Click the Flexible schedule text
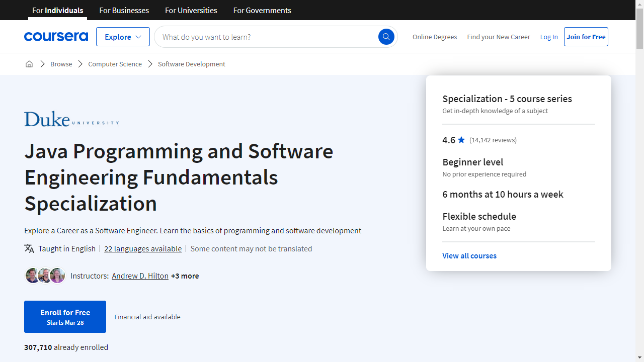 point(479,216)
